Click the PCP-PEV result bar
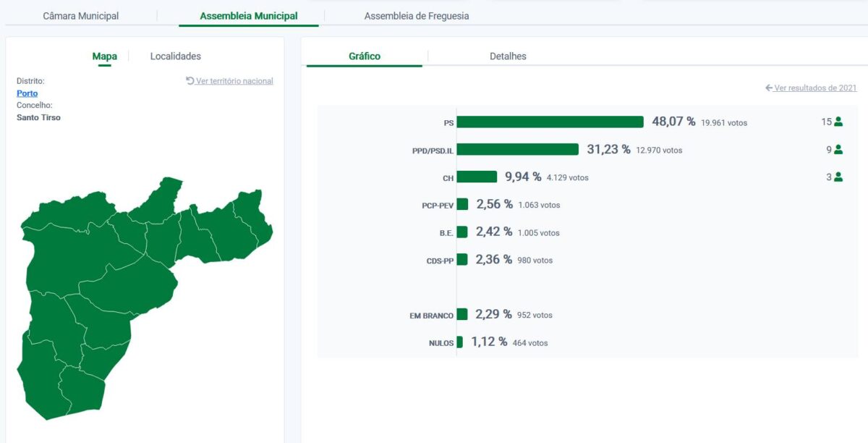Screen dimensions: 868x443 pyautogui.click(x=462, y=205)
